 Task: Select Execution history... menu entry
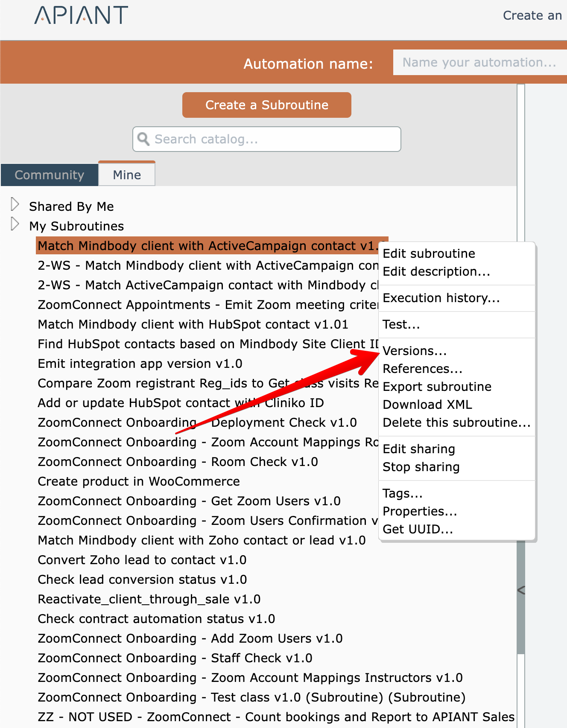(441, 298)
